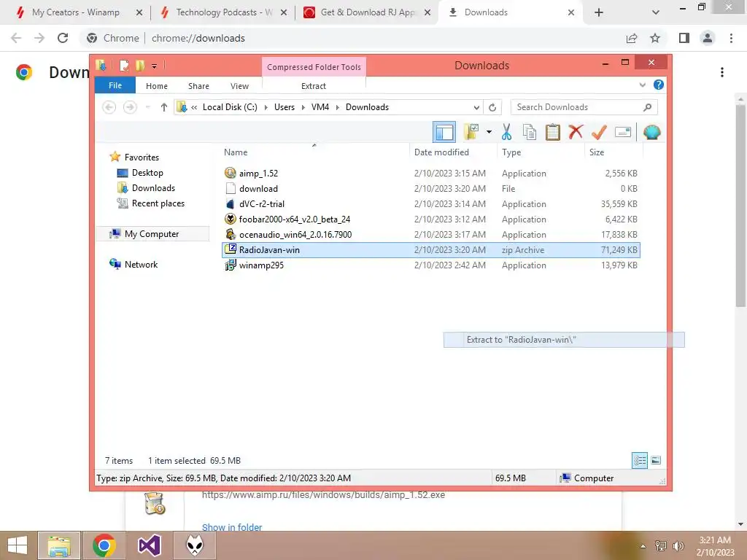Click the Email envelope toolbar icon
Viewport: 747px width, 560px height.
point(623,132)
